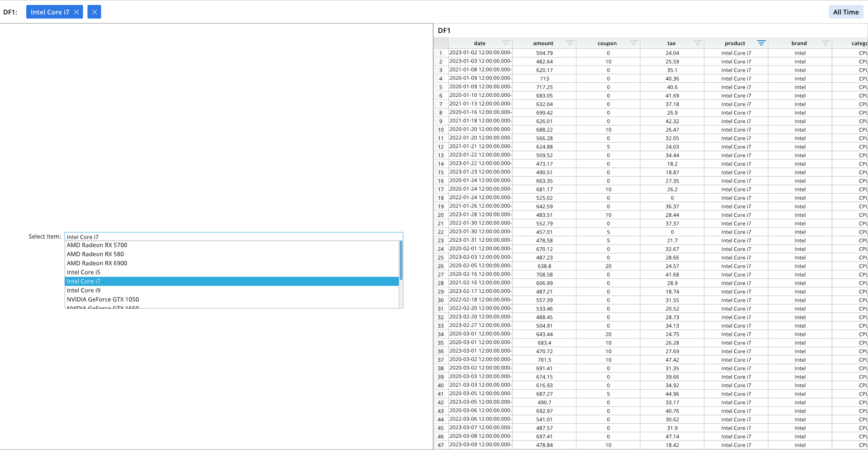Screen dimensions: 868x450
Task: Sort by the date column header
Action: (x=480, y=43)
